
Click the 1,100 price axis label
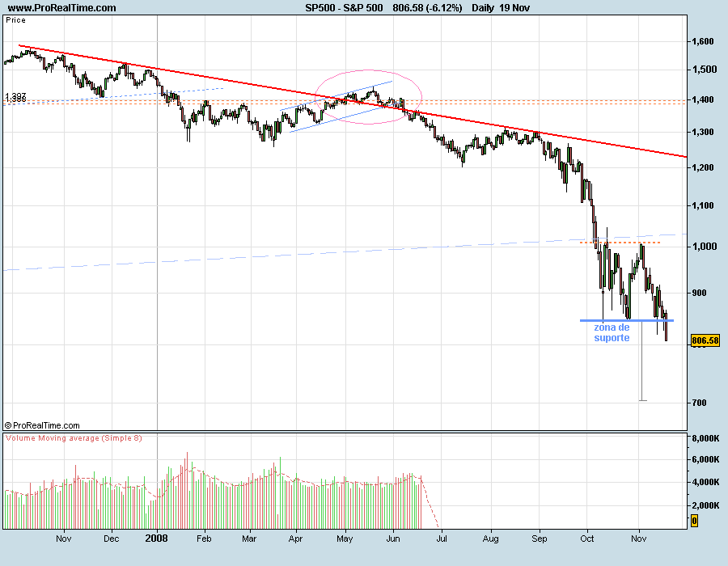coord(703,205)
